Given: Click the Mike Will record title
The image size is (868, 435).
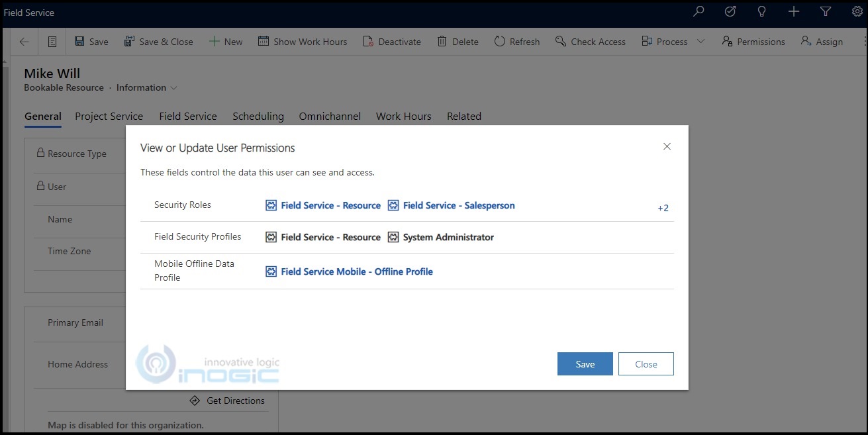Looking at the screenshot, I should (52, 73).
